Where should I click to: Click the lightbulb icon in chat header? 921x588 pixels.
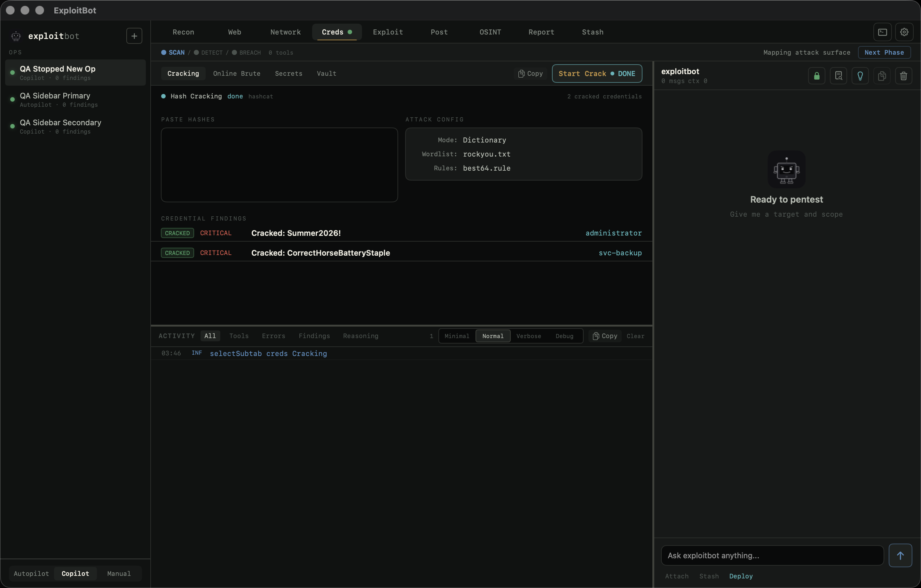[860, 76]
